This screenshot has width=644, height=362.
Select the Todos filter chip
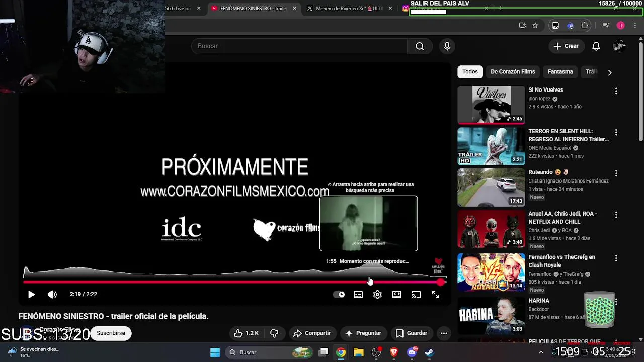470,72
